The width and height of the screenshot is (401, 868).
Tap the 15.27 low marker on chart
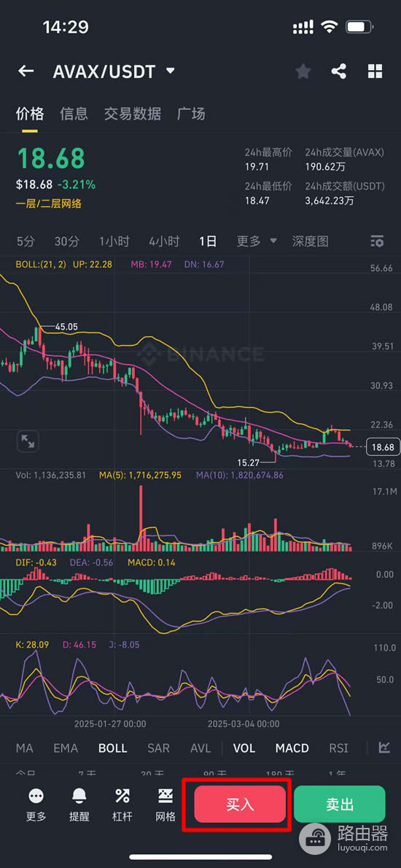[249, 462]
